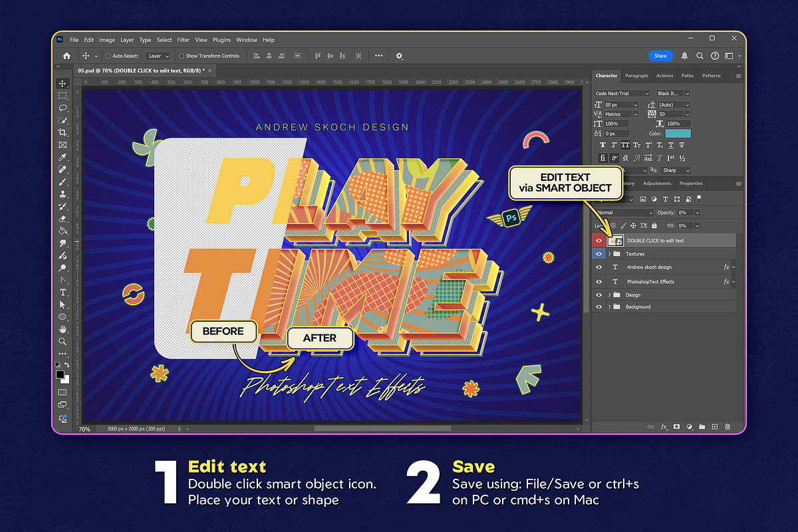Open the Auto-Select Layer dropdown
This screenshot has width=798, height=532.
[x=158, y=57]
